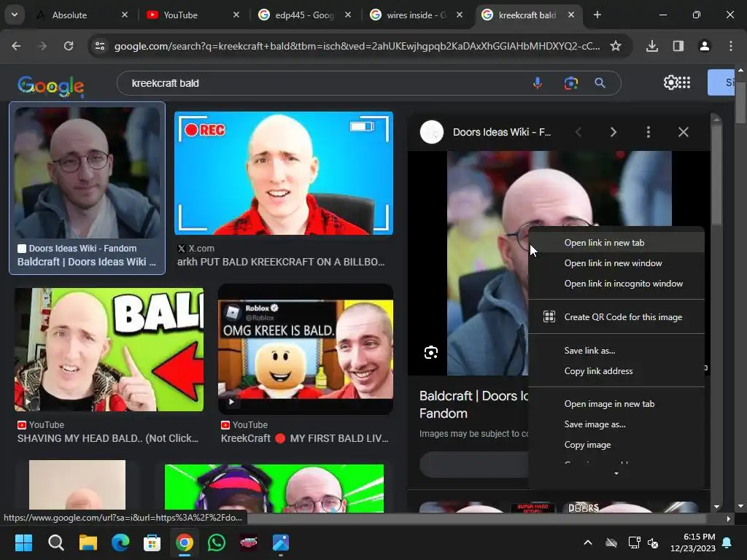
Task: Open the taskbar clock and date
Action: (693, 542)
